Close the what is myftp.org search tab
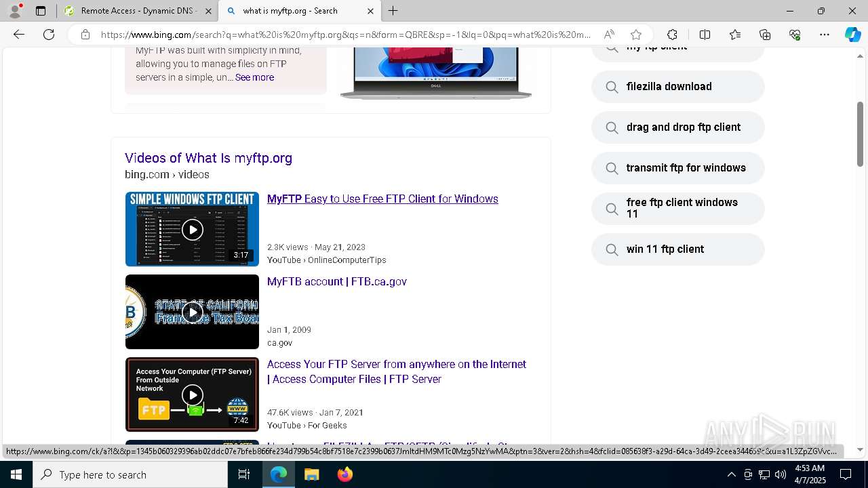868x488 pixels. 370,11
